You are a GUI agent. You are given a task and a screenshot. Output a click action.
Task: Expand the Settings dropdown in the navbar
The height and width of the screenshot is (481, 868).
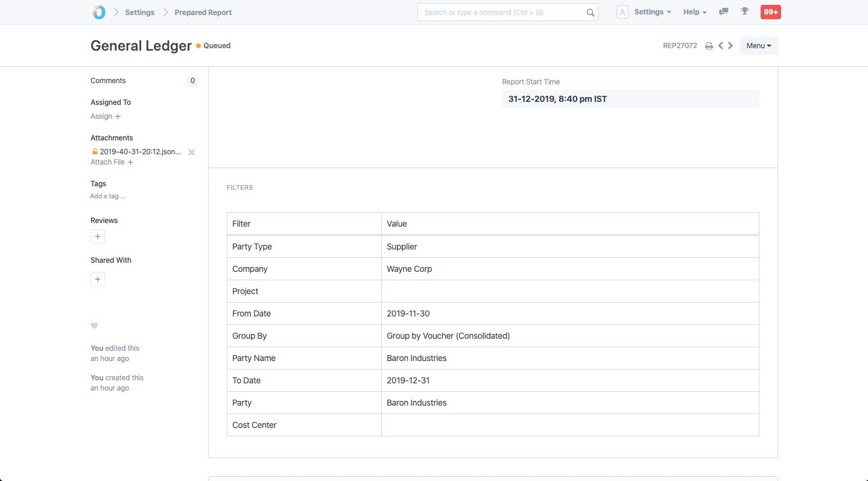click(652, 11)
